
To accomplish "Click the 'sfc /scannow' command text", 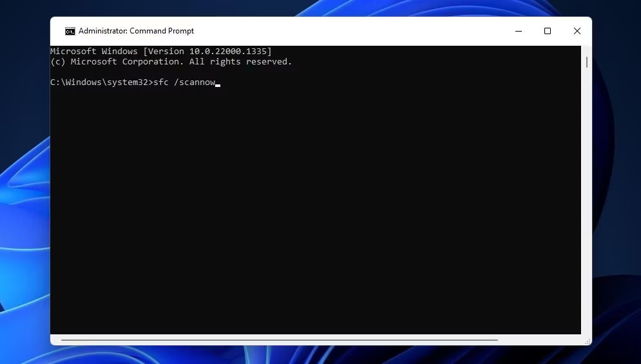I will coord(184,82).
